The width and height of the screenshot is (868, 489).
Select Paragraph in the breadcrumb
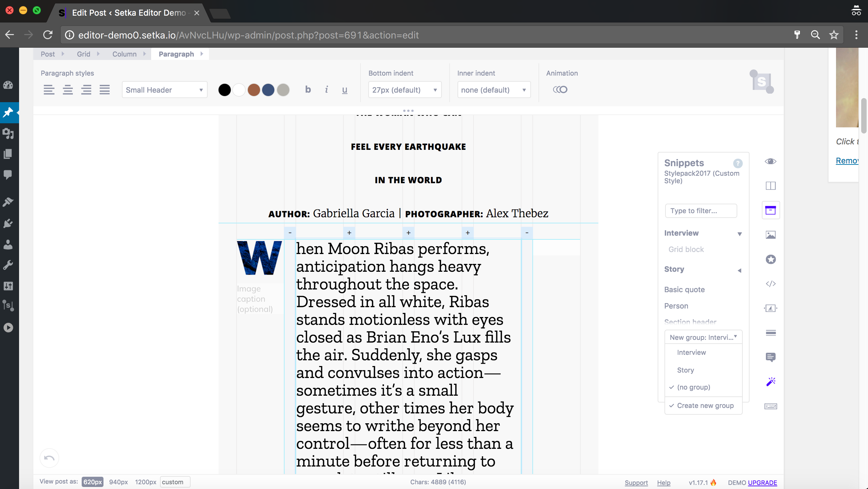click(176, 54)
